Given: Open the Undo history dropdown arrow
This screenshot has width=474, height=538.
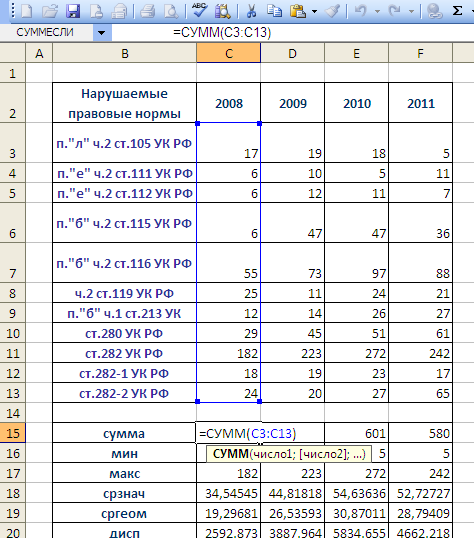Looking at the screenshot, I should [377, 12].
